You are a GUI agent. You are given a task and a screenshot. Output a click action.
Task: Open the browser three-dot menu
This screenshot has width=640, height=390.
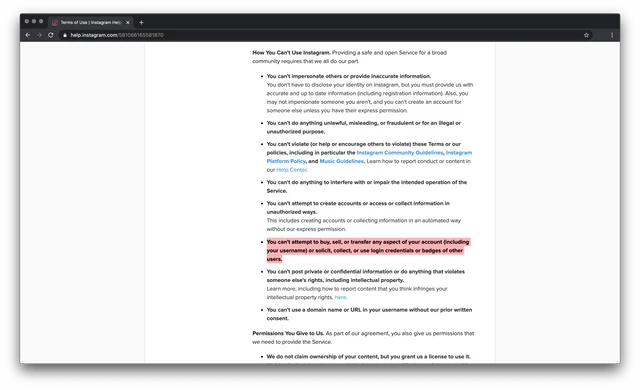click(612, 35)
